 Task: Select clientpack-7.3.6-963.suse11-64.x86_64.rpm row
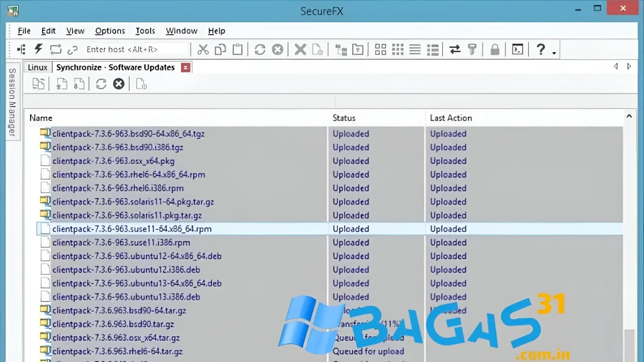[330, 229]
